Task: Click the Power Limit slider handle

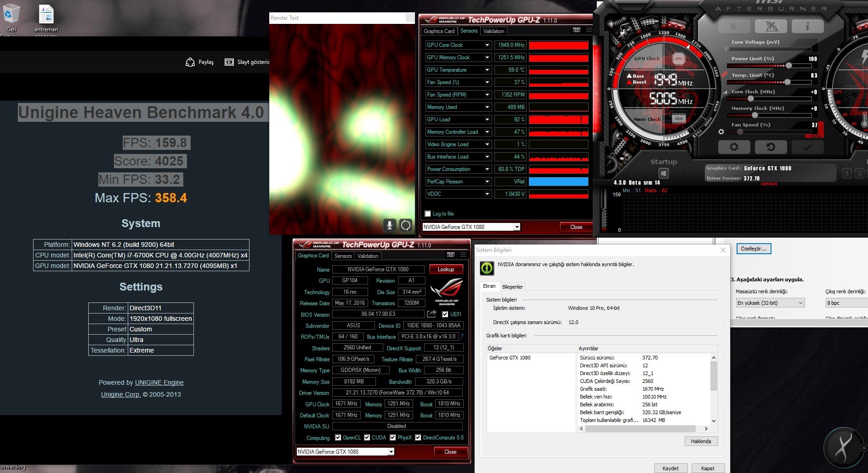Action: coord(789,66)
